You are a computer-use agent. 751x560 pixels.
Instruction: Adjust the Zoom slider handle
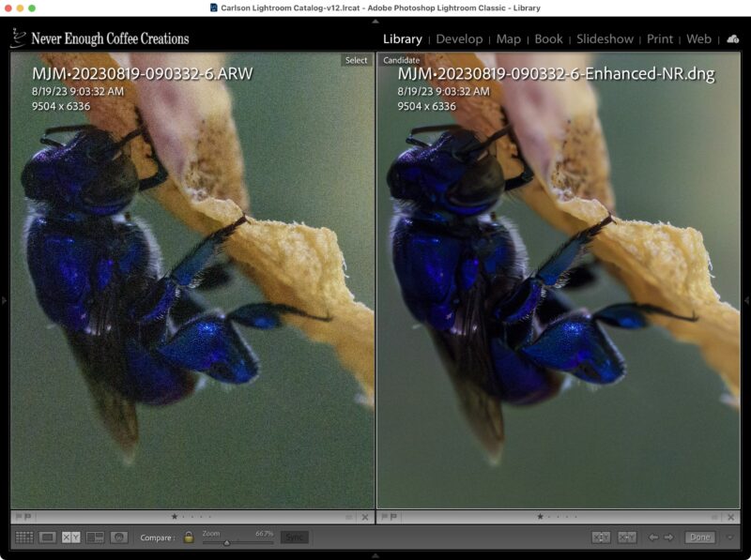coord(226,543)
